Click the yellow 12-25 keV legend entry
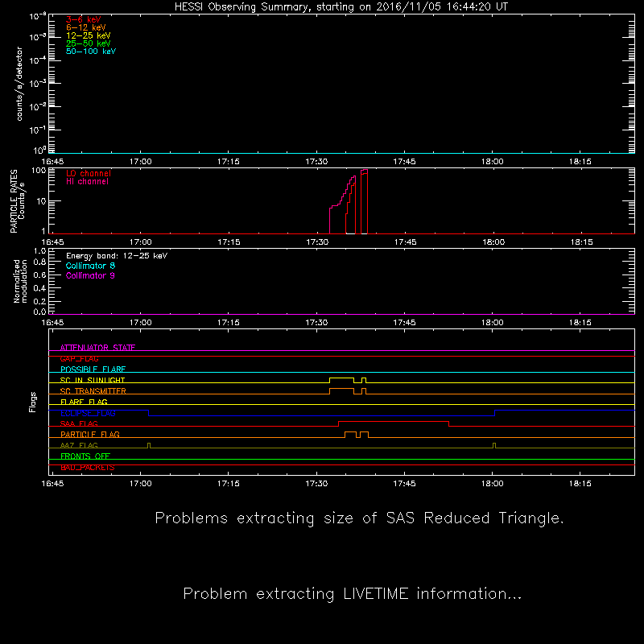This screenshot has width=644, height=644. coord(89,35)
